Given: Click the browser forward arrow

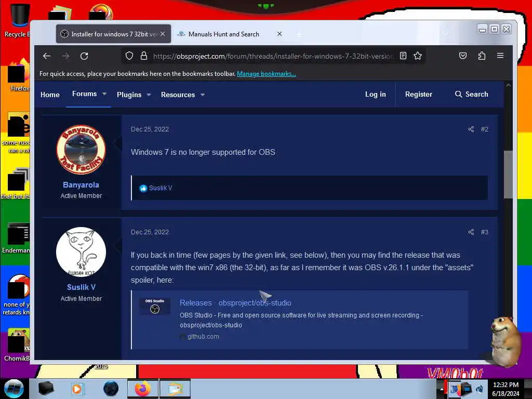Looking at the screenshot, I should pyautogui.click(x=65, y=56).
